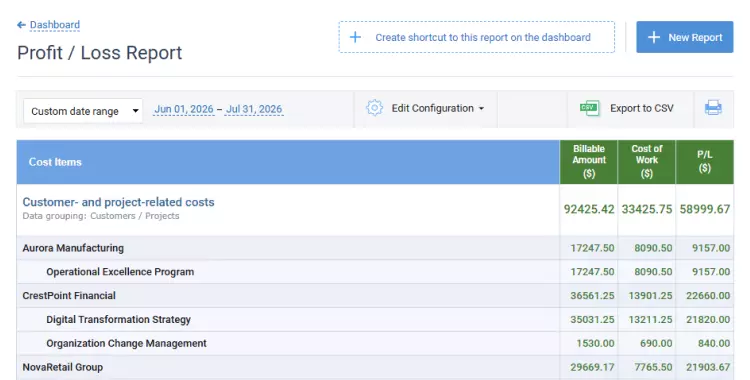Click the Profit / Loss Report title

(99, 53)
